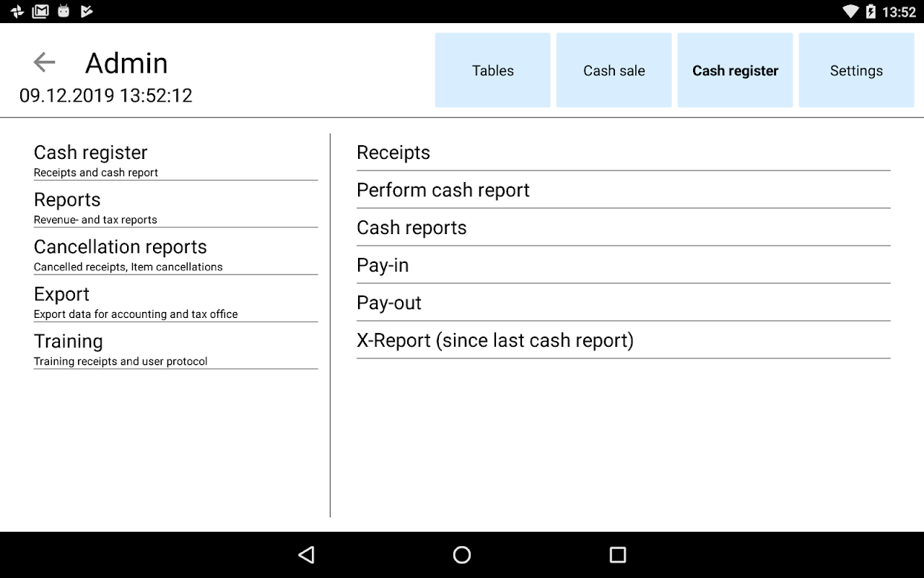Tap the Wi-Fi icon in status bar
The image size is (924, 578).
click(851, 12)
